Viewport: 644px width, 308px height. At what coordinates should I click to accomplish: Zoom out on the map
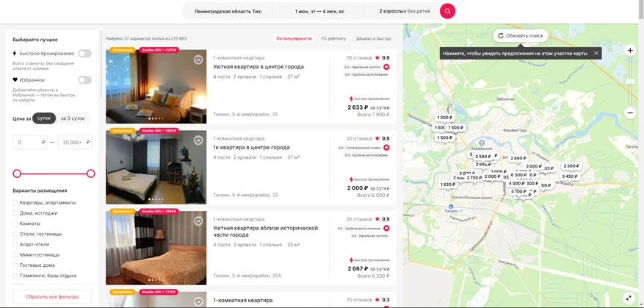point(631,112)
